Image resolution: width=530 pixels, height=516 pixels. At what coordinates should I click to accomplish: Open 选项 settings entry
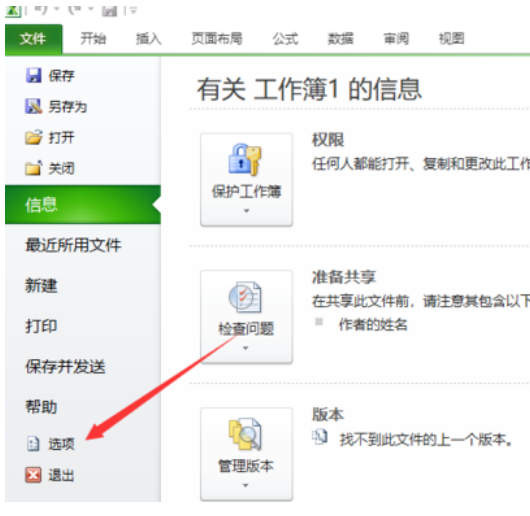[x=61, y=444]
